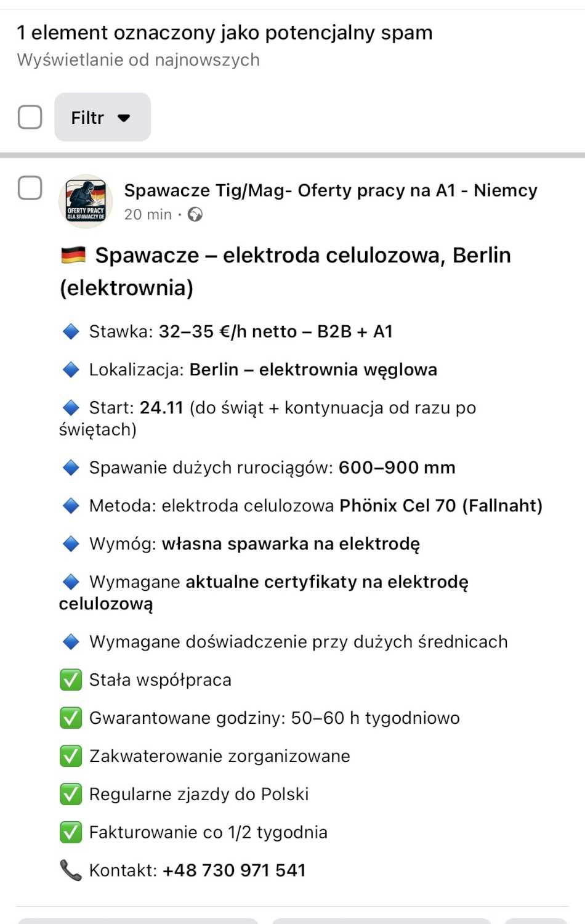Tick the select-all checkbox beside Filtr
Viewport: 585px width, 924px height.
coord(30,117)
